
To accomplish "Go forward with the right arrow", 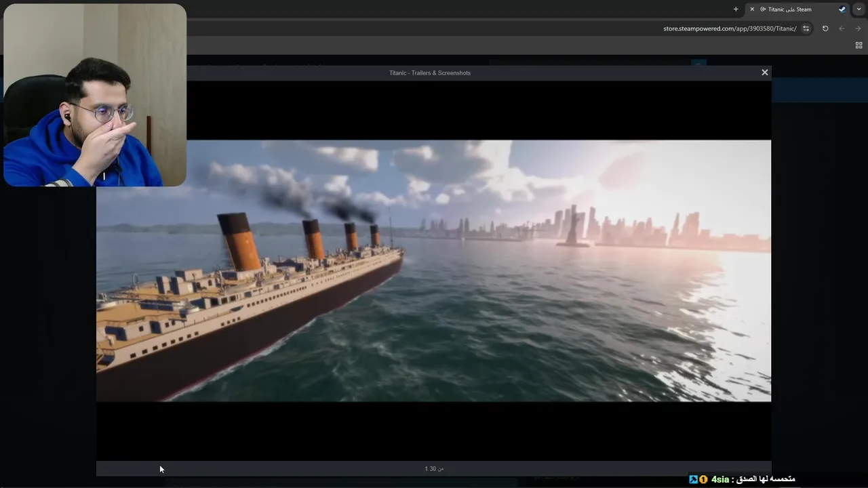I will click(858, 28).
